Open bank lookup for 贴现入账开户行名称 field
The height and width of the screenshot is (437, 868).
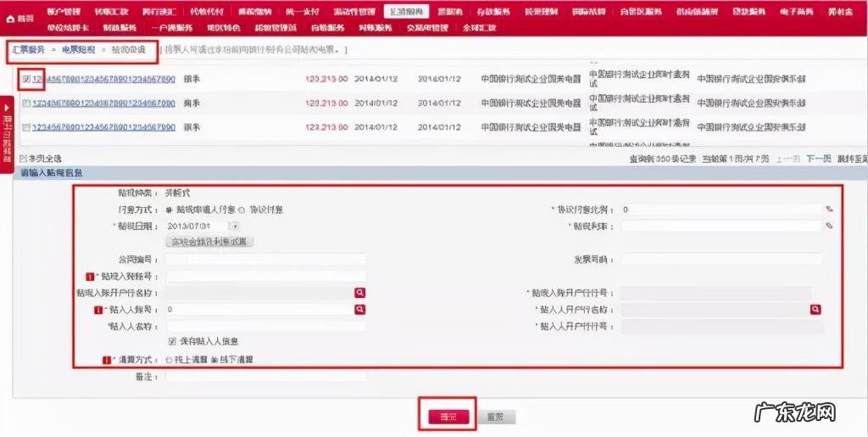click(359, 293)
